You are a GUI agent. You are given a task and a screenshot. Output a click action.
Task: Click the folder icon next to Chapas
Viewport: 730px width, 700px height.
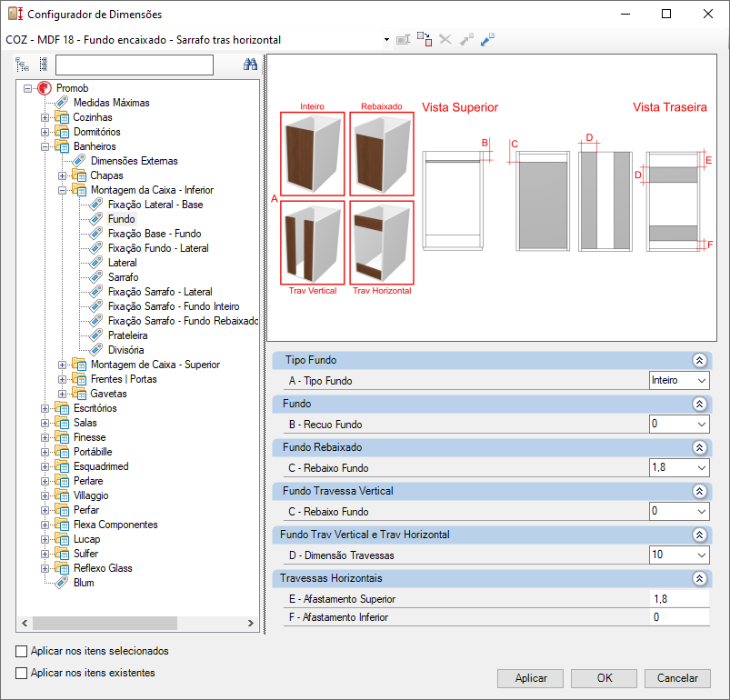[x=79, y=175]
